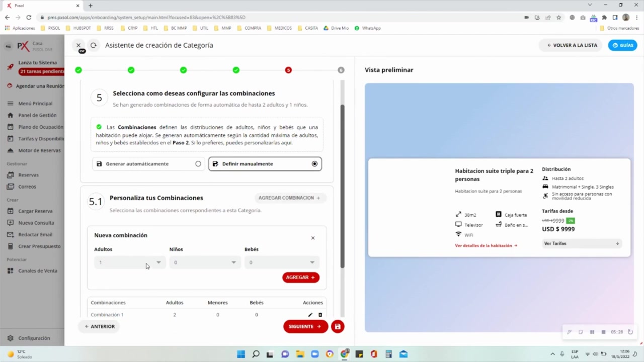Open Configuración at the bottom of sidebar

pyautogui.click(x=34, y=338)
